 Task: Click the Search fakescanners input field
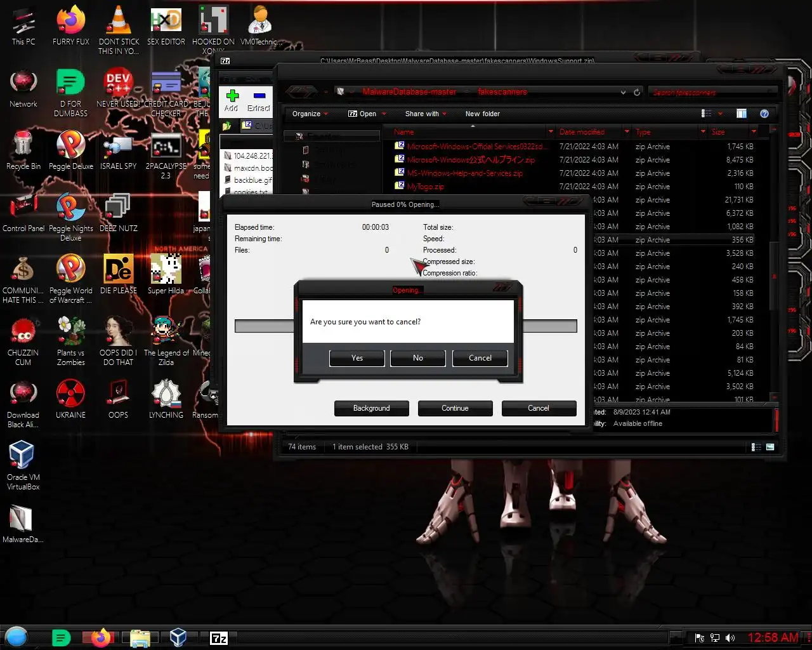tap(713, 92)
